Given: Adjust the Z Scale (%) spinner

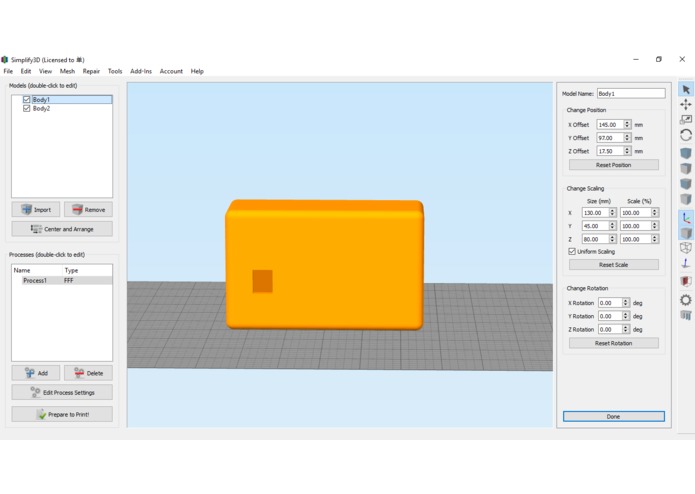Looking at the screenshot, I should (654, 239).
